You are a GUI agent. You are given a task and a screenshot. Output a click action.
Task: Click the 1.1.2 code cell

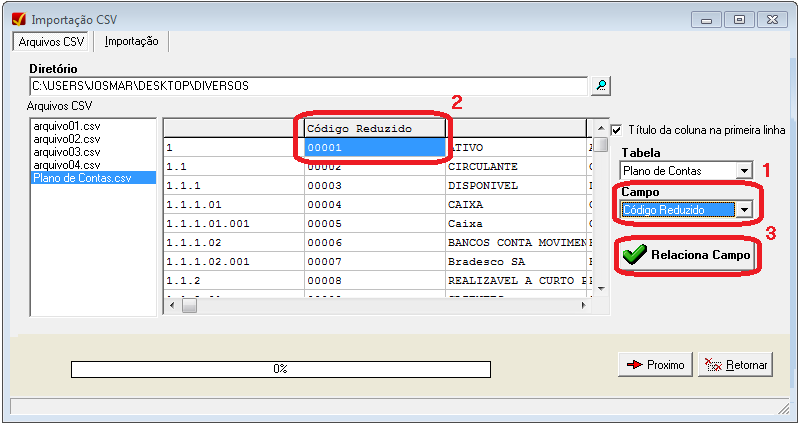234,280
